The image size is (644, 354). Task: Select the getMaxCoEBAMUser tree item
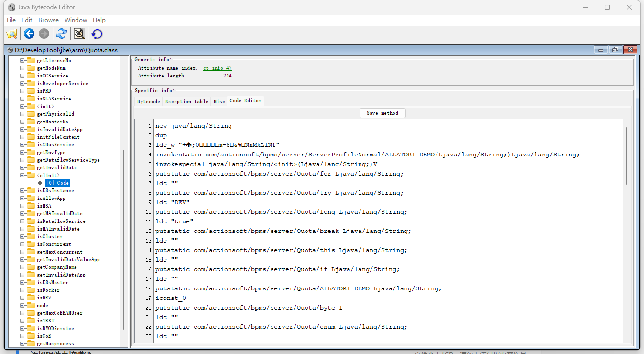(59, 313)
